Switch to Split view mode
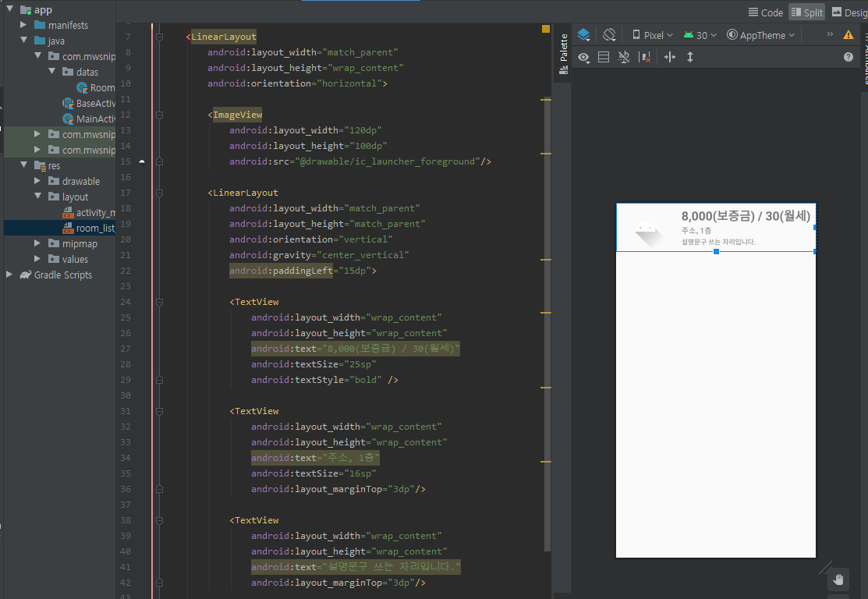Image resolution: width=868 pixels, height=599 pixels. pos(807,12)
